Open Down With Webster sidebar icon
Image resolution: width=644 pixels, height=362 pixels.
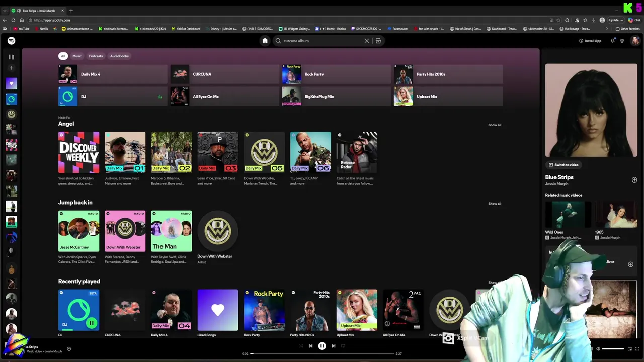11,114
